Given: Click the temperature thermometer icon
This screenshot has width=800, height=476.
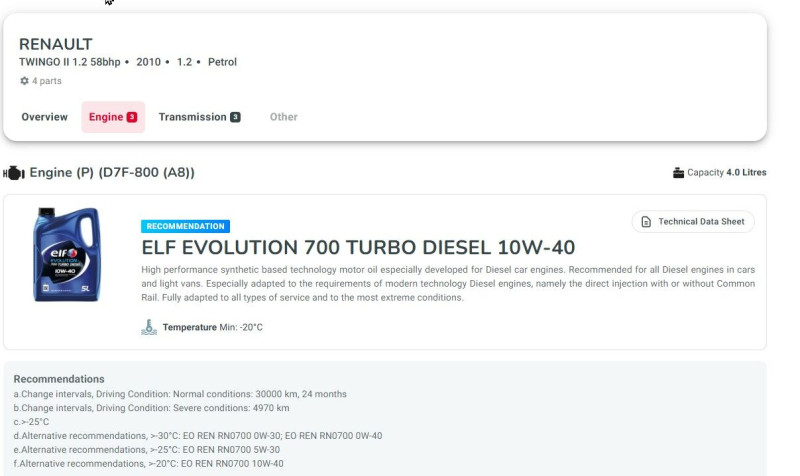Looking at the screenshot, I should tap(149, 327).
